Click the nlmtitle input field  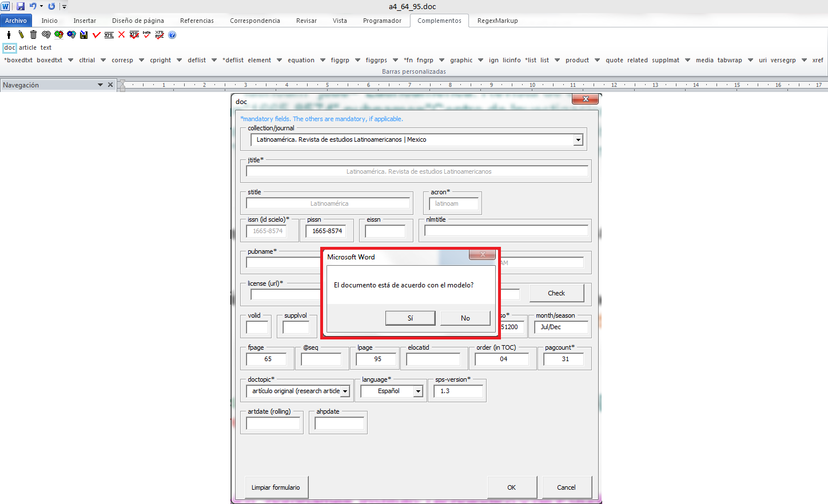click(x=506, y=231)
